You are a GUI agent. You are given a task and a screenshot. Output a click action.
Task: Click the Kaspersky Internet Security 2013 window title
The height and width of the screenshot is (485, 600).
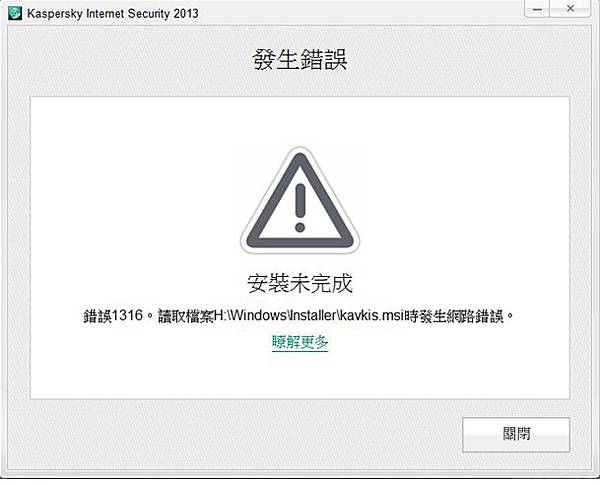tap(113, 14)
